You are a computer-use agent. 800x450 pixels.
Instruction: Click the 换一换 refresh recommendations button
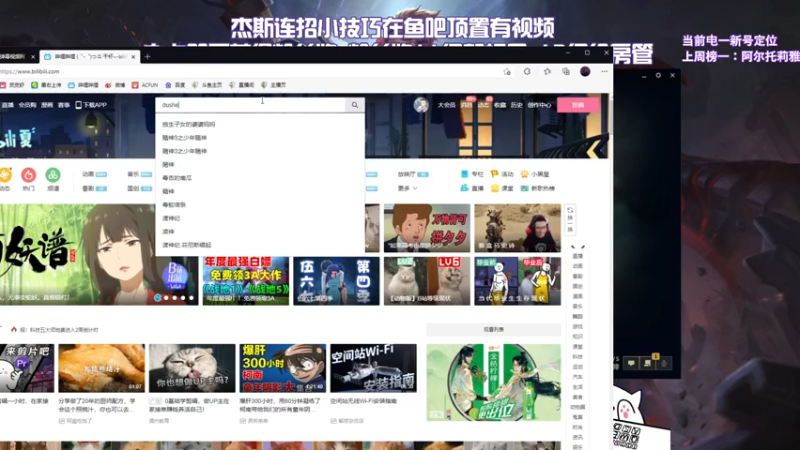point(570,220)
